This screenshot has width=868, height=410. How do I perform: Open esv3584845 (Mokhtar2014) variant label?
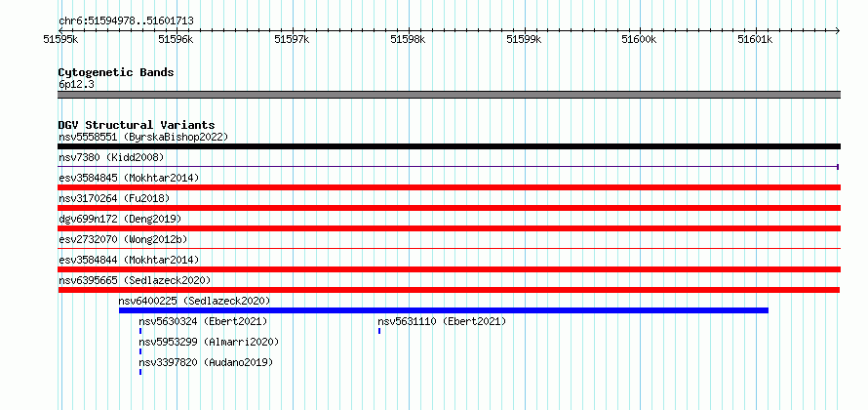coord(129,178)
